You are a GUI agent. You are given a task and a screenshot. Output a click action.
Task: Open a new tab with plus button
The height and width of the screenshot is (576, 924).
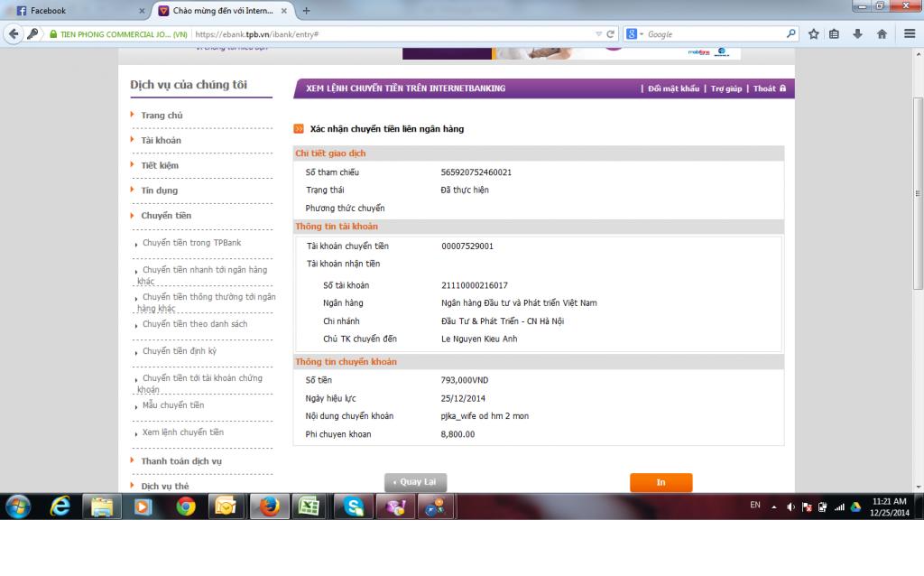tap(306, 11)
